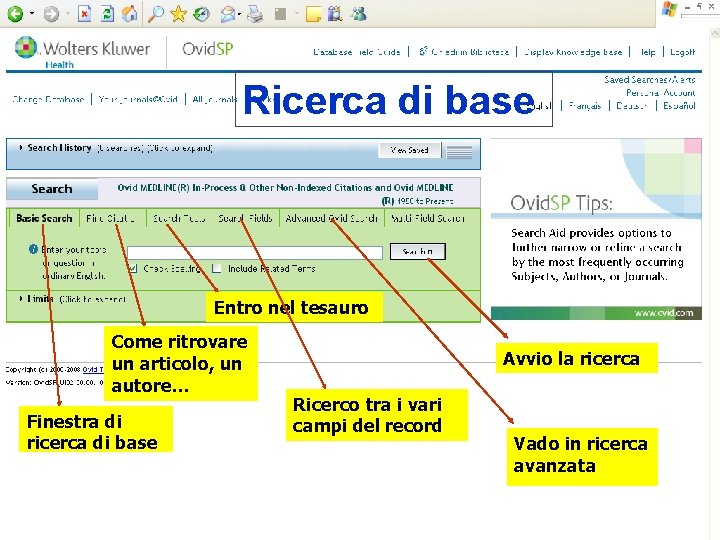The height and width of the screenshot is (540, 720).
Task: Open Saved Searches/Alerts link
Action: [650, 79]
